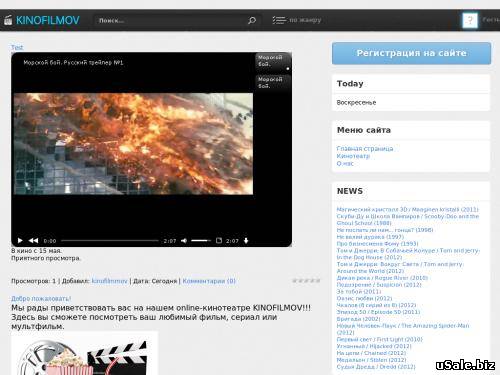Screen dimensions: 500x375
Task: Adjust the player volume slider
Action: (201, 240)
